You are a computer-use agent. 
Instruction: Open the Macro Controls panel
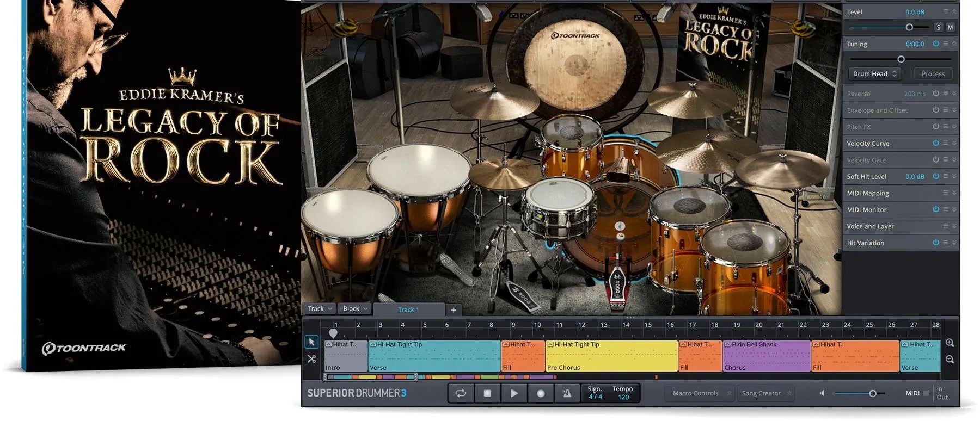point(699,393)
